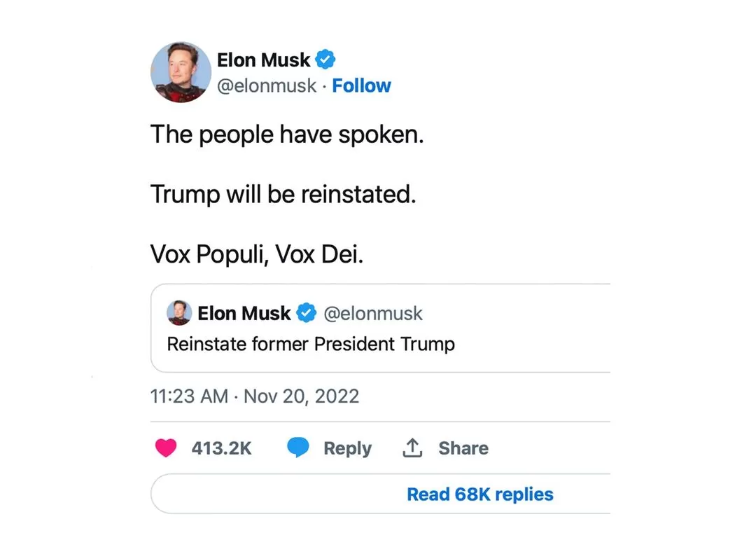Screen dimensions: 756x540
Task: Click the 'Vox Populi, Vox Dei.' line
Action: 257,255
